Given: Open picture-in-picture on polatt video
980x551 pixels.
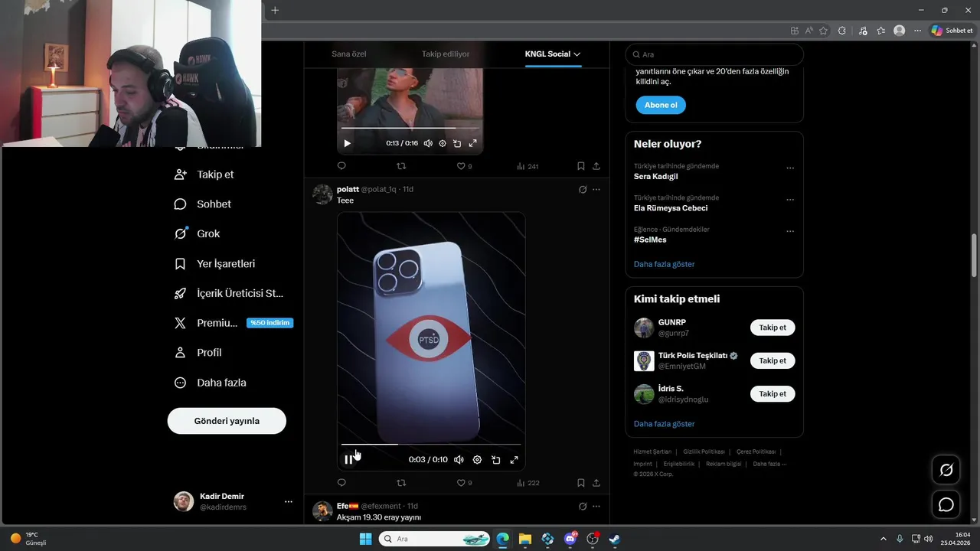Looking at the screenshot, I should (495, 460).
